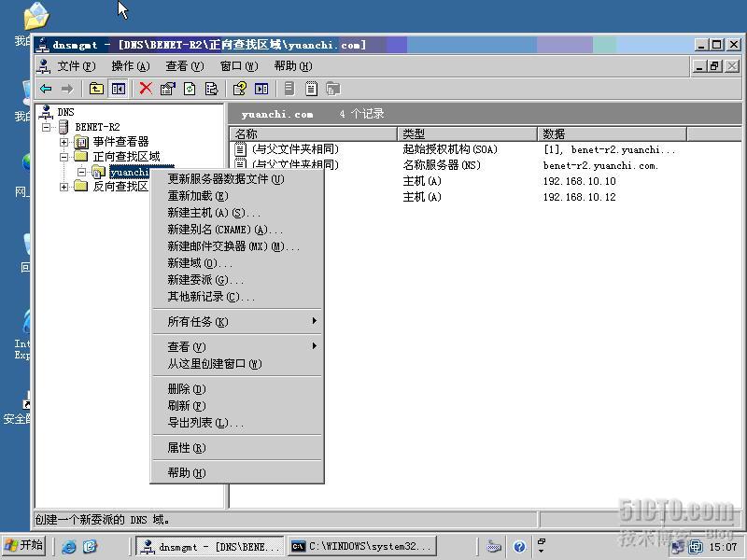The image size is (747, 560).
Task: Click the Back arrow toolbar icon
Action: tap(46, 89)
